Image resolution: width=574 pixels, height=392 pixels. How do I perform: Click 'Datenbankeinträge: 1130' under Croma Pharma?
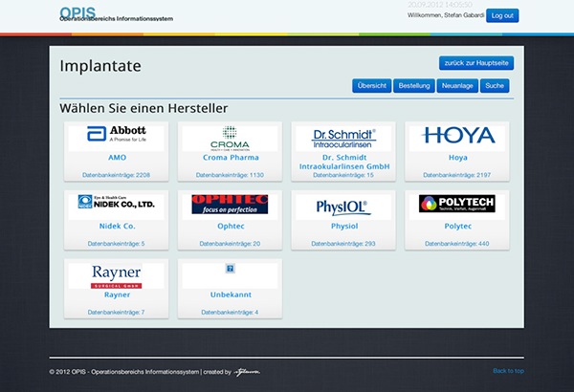(x=230, y=175)
